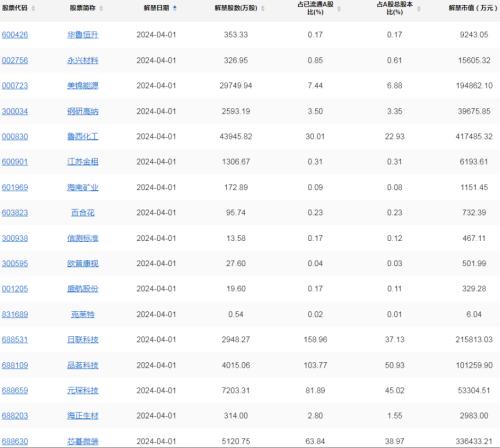Sort by the 占A股总股本比(%) arrow icon
This screenshot has width=500, height=448.
[x=419, y=9]
